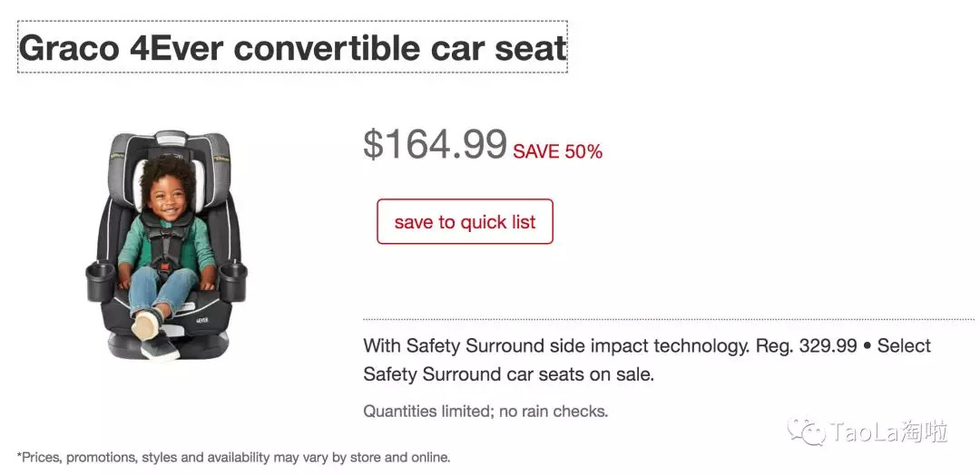The image size is (980, 475).
Task: Click "Safety Surround car seats on sale" text
Action: tap(508, 373)
